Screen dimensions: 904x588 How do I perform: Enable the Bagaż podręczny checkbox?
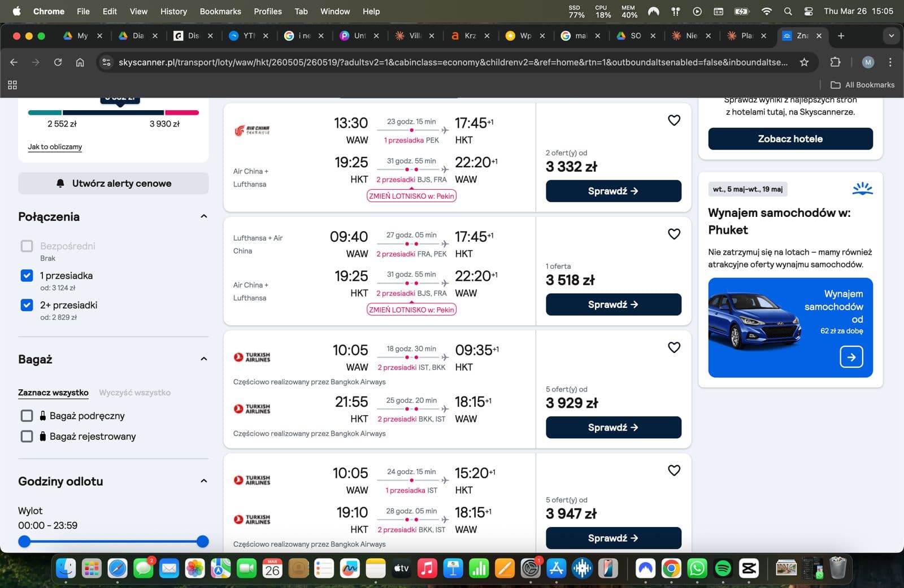click(27, 416)
